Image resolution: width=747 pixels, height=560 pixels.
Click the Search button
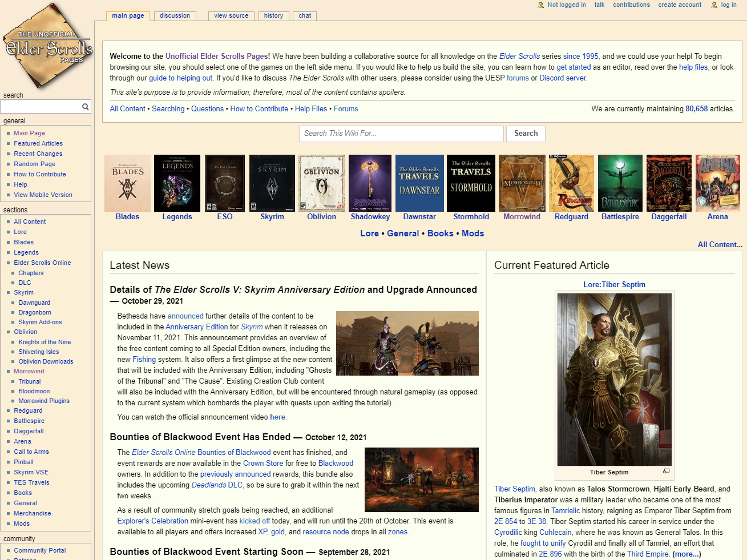click(x=526, y=134)
